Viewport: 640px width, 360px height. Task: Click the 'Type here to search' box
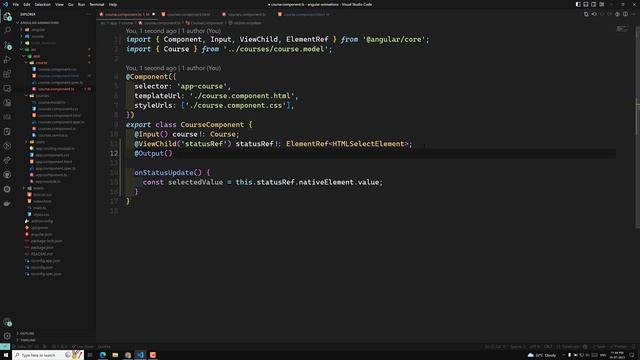tap(48, 355)
